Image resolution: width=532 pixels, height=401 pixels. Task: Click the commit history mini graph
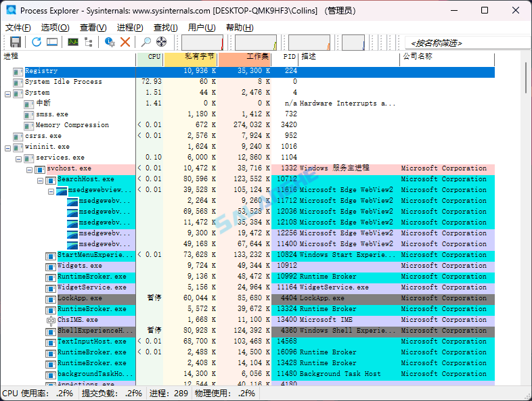256,43
